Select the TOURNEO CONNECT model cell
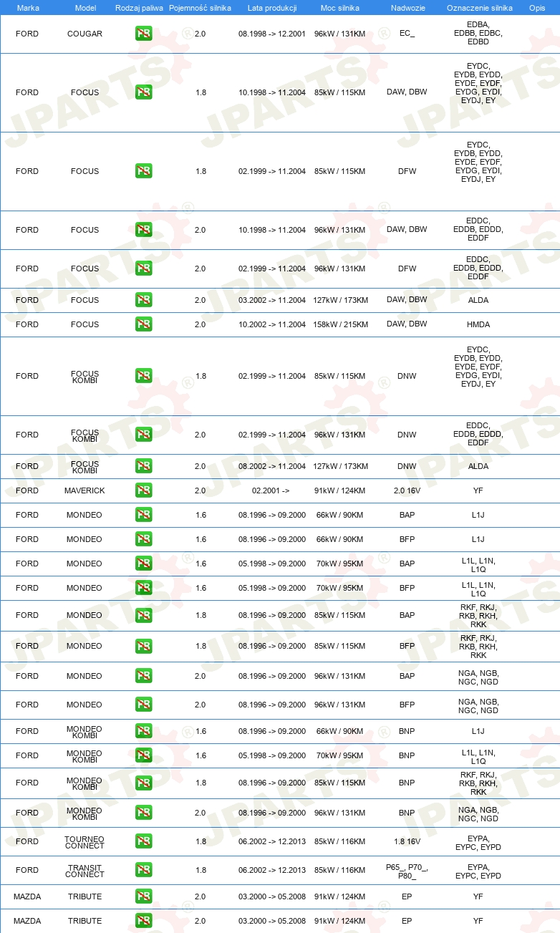Screen dimensions: 560x933 85,841
